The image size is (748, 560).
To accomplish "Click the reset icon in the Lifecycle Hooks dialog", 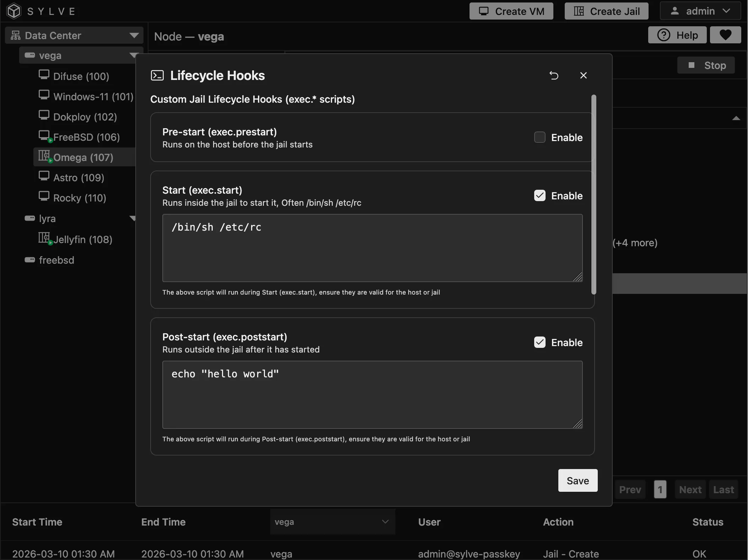I will click(554, 75).
